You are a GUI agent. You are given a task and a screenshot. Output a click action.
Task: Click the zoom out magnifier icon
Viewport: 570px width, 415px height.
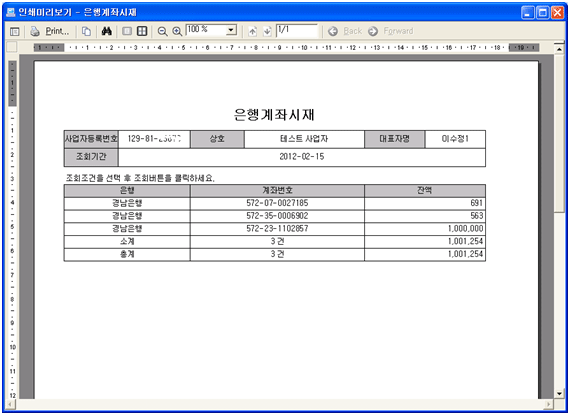(x=162, y=32)
